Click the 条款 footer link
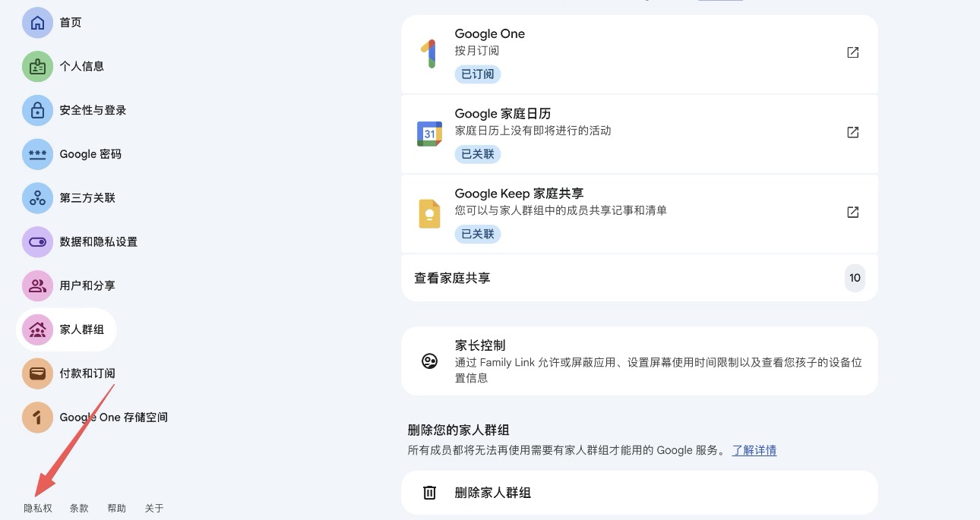980x520 pixels. (x=79, y=509)
